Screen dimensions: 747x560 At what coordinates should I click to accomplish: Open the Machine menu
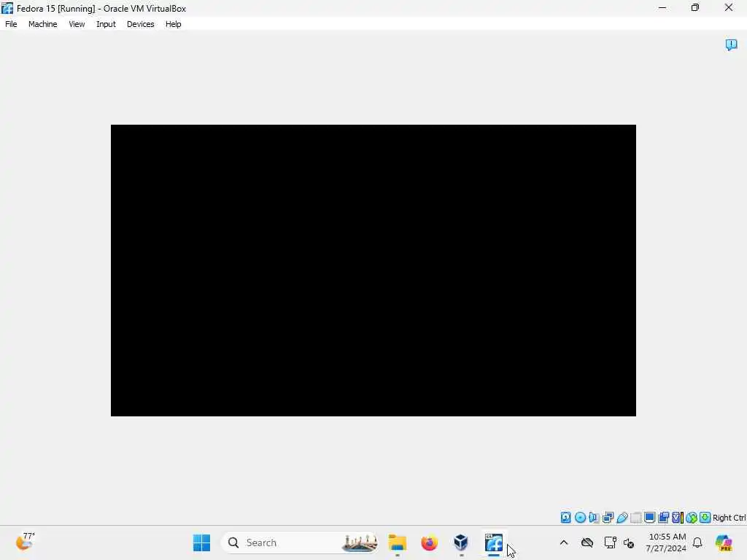pyautogui.click(x=42, y=24)
